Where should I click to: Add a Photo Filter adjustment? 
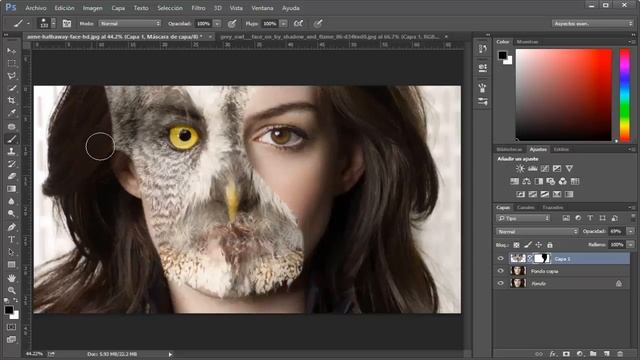[x=551, y=181]
